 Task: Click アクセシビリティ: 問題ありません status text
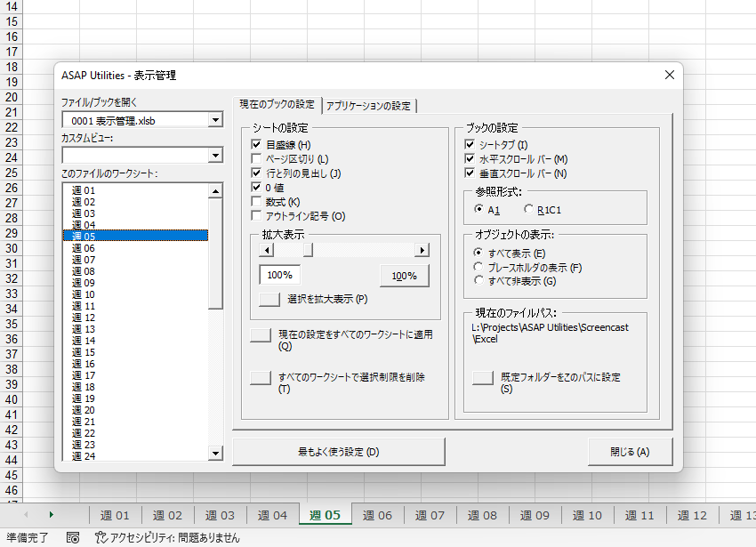coord(175,537)
